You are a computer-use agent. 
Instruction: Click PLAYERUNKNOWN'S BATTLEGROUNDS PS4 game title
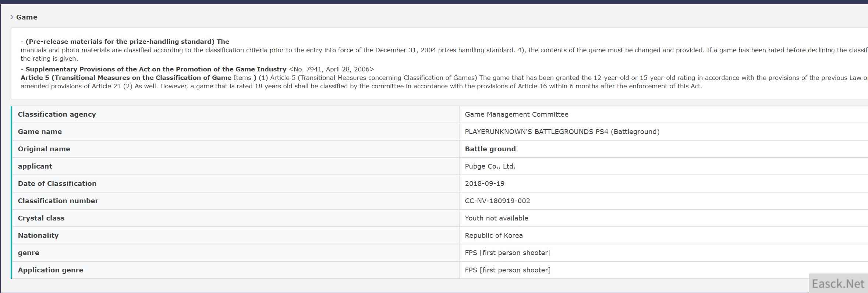click(x=562, y=132)
